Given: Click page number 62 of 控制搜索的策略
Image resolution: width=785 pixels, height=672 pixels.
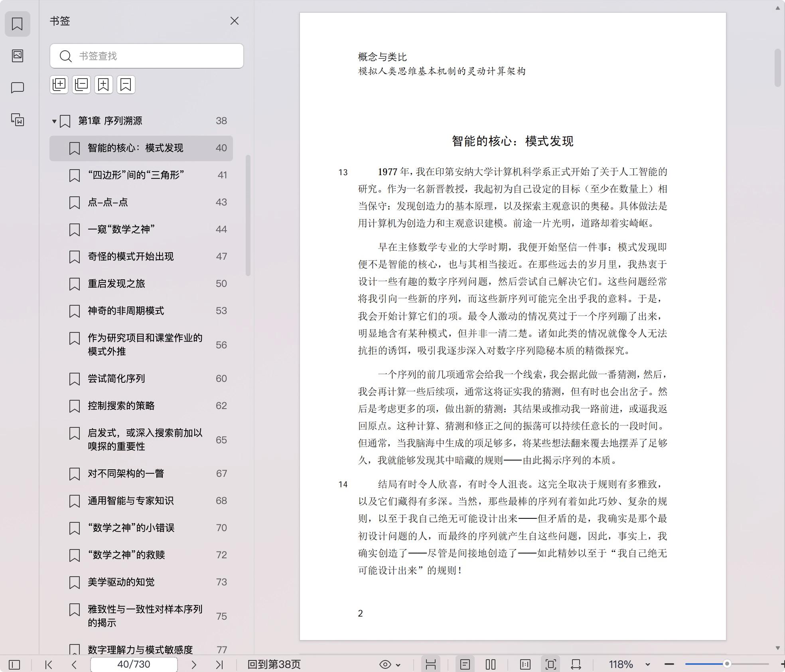Looking at the screenshot, I should coord(221,405).
